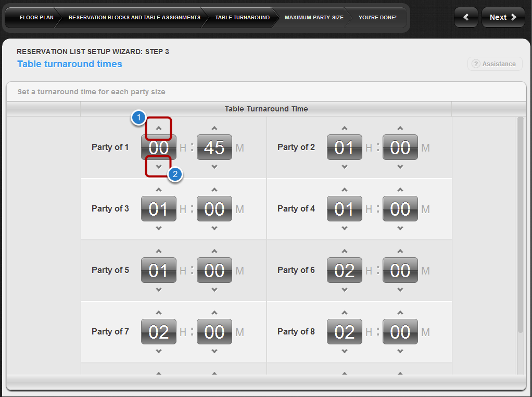Go to the Floor Plan step
532x397 pixels.
click(36, 18)
